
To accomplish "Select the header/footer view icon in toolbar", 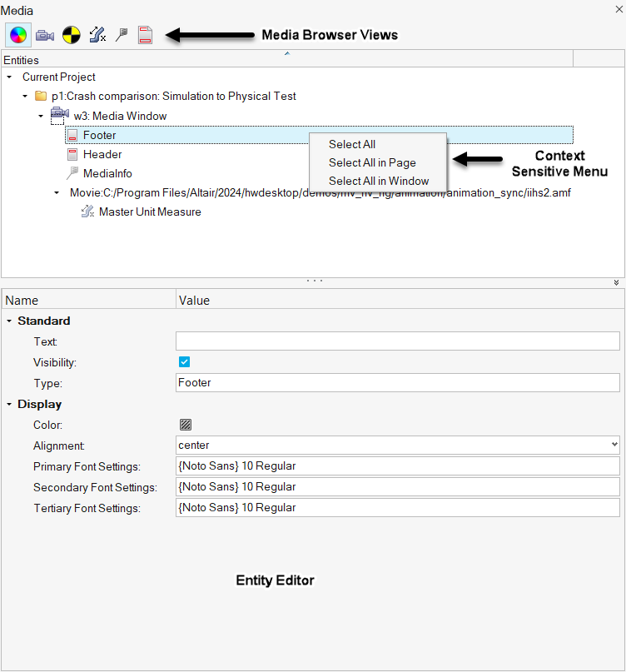I will tap(146, 35).
